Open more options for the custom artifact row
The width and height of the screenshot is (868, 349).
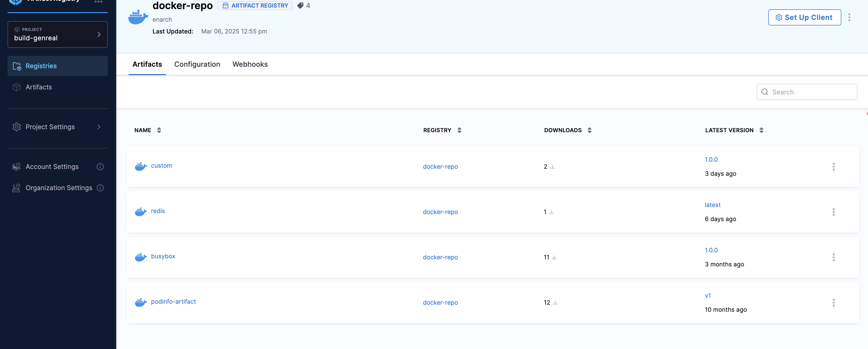pos(834,167)
